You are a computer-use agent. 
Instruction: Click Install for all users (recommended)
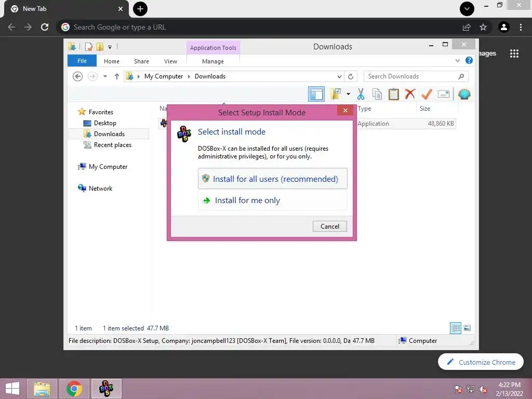click(272, 179)
